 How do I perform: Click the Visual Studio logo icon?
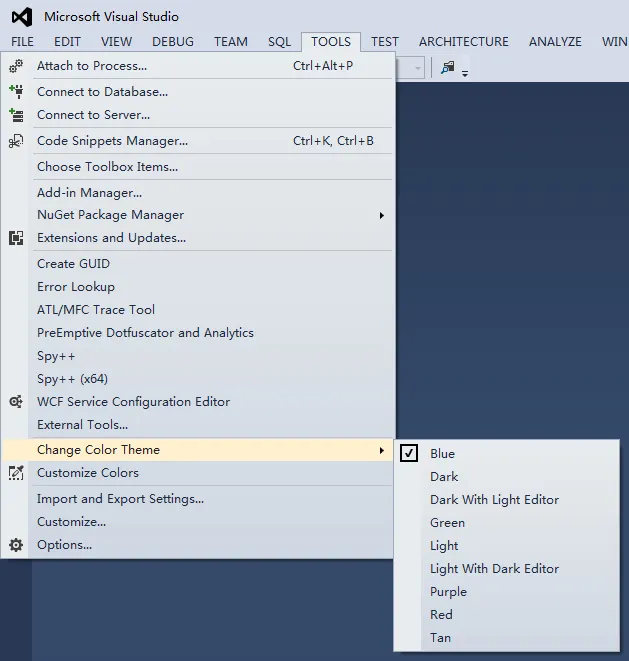pos(22,17)
